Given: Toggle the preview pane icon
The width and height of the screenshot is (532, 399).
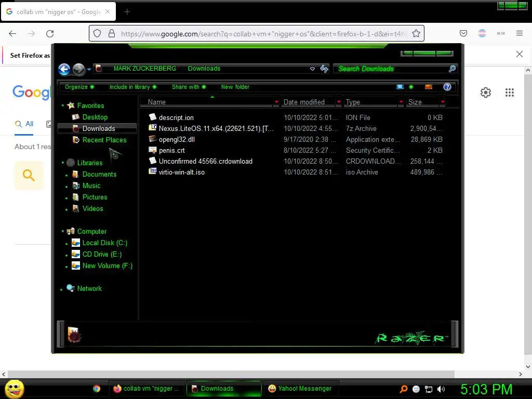Looking at the screenshot, I should coord(429,87).
